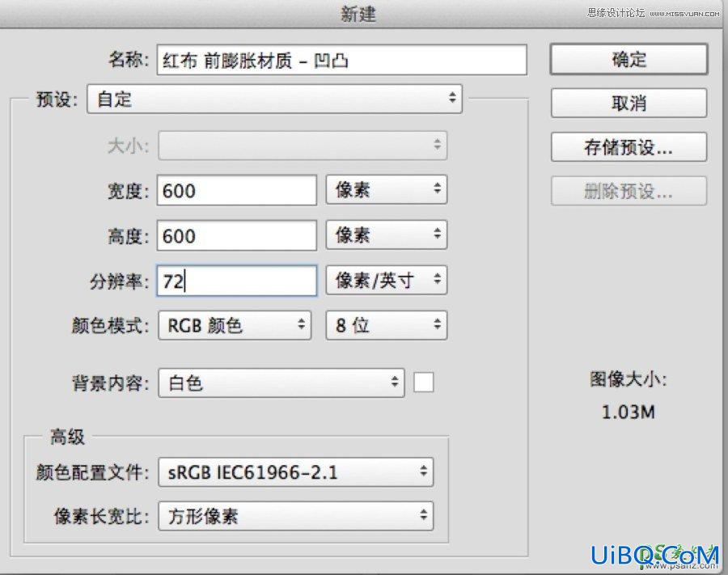The height and width of the screenshot is (575, 728).
Task: Click the 图像大小 label
Action: click(629, 379)
